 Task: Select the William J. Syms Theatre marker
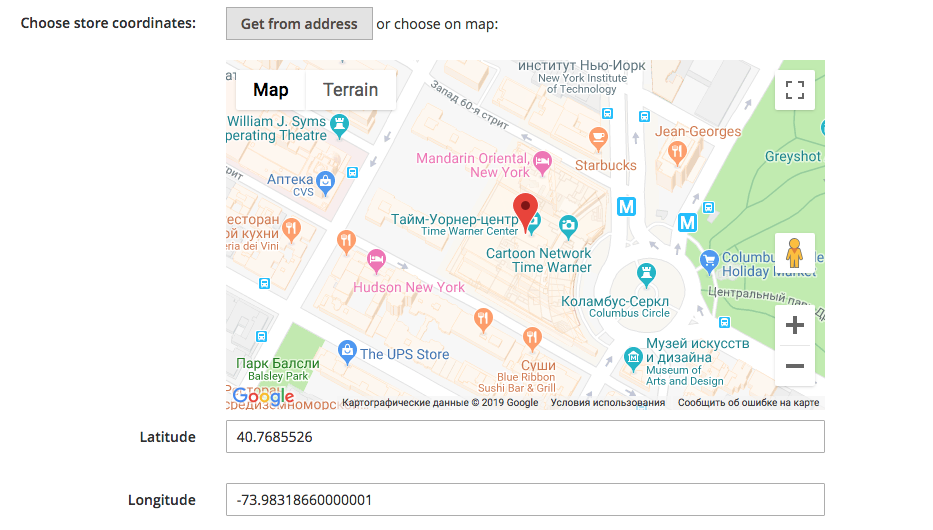339,126
